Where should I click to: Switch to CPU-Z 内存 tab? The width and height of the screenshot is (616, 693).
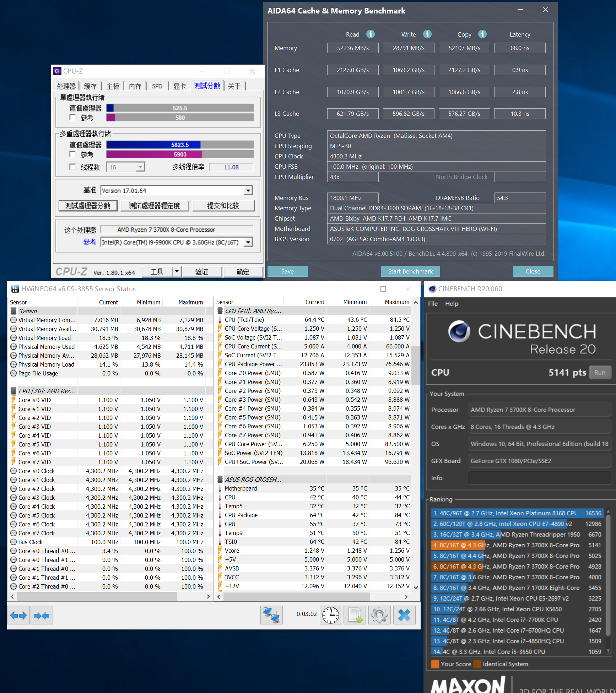(x=135, y=86)
